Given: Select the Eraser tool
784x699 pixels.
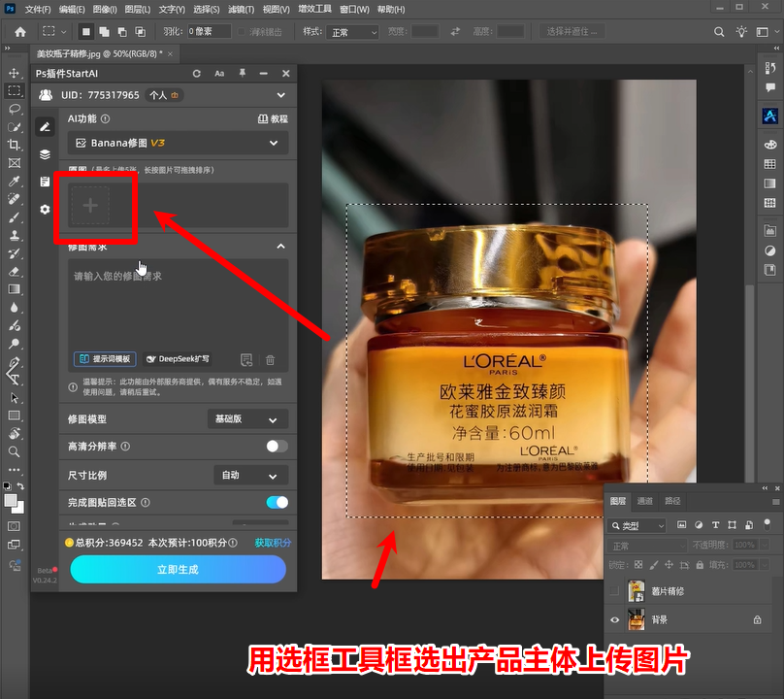Looking at the screenshot, I should pos(14,272).
